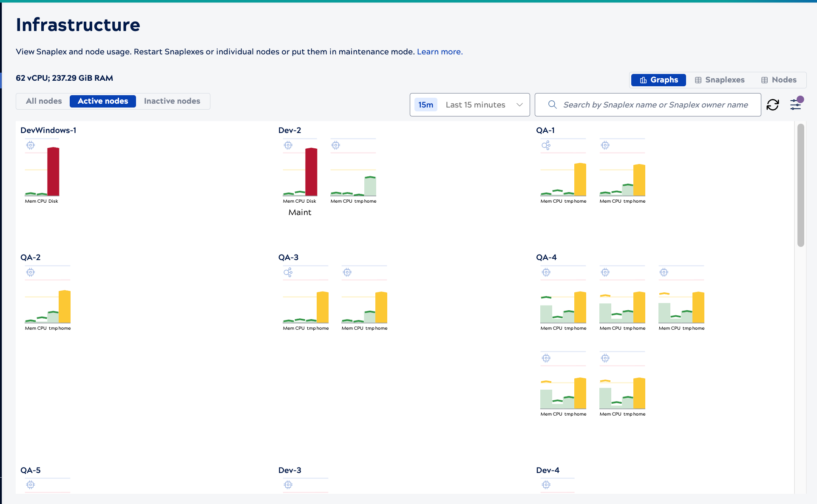Open the filter settings sliders icon
The width and height of the screenshot is (817, 504).
(795, 104)
